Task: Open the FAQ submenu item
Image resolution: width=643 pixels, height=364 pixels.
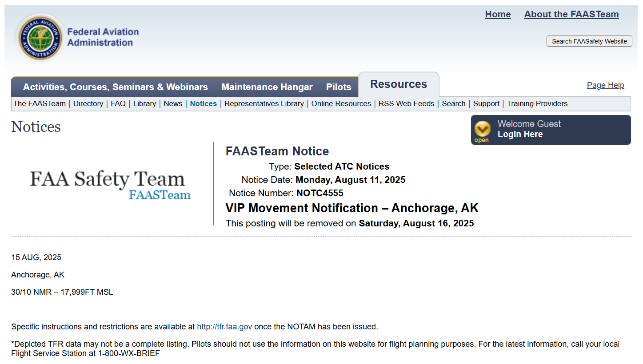Action: [x=118, y=103]
